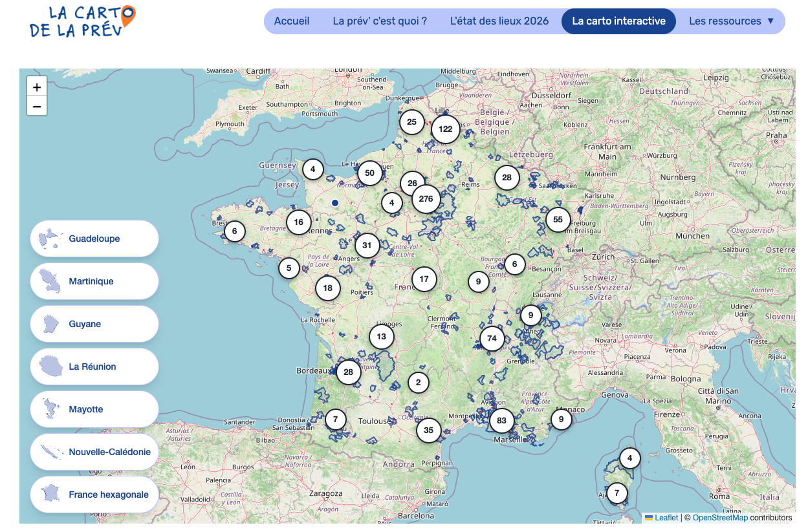Open cluster marker 7 in southern Corsica
Screen dimensions: 808x532
[617, 493]
